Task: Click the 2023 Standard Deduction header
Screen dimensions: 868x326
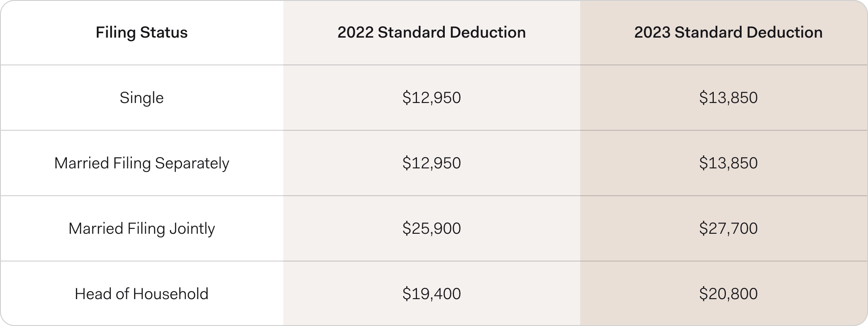Action: (728, 33)
